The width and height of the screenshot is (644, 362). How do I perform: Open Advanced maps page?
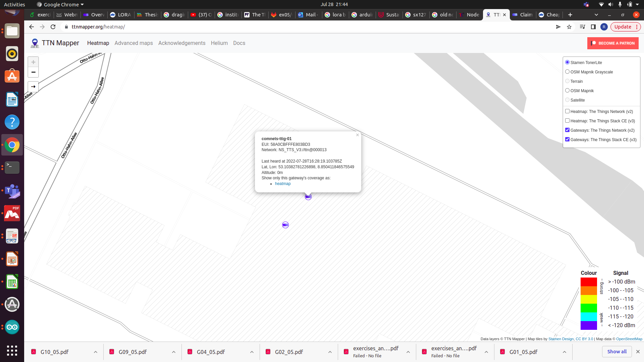pos(133,43)
